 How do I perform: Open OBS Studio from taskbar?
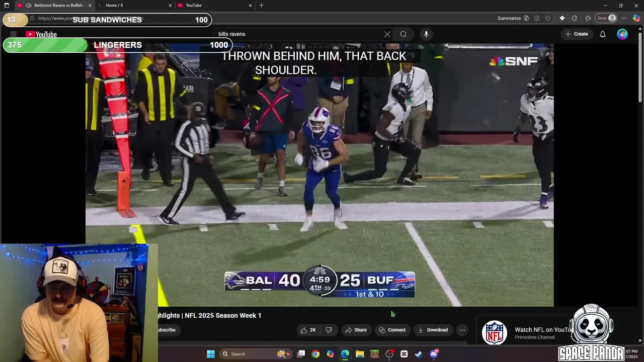[389, 354]
